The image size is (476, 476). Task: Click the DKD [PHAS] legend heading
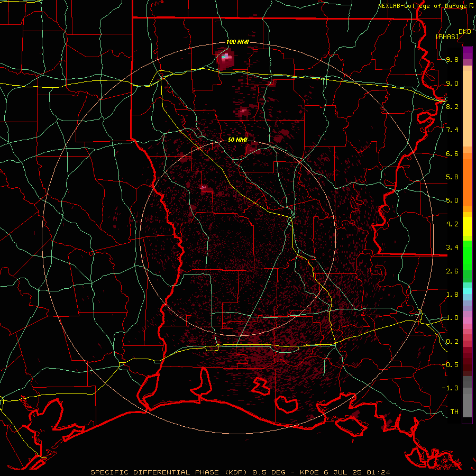453,34
